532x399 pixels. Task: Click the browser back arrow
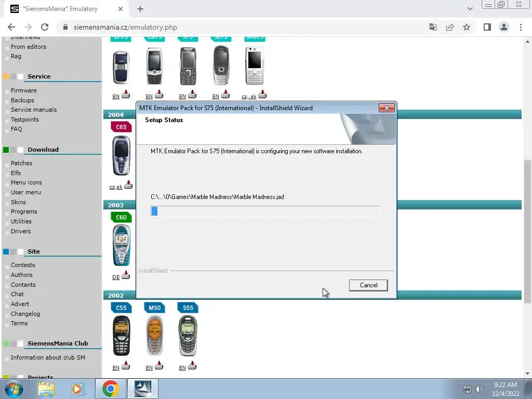[x=11, y=27]
